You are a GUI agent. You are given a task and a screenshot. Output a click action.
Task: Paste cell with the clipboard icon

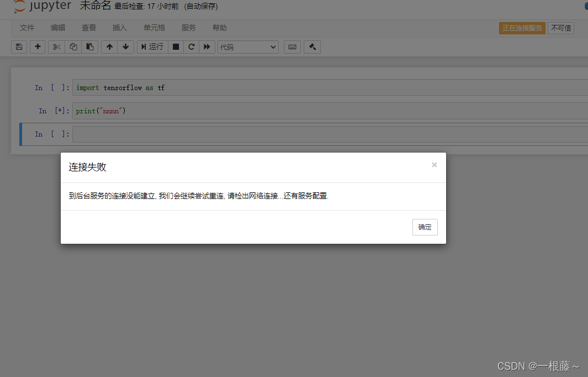[89, 47]
